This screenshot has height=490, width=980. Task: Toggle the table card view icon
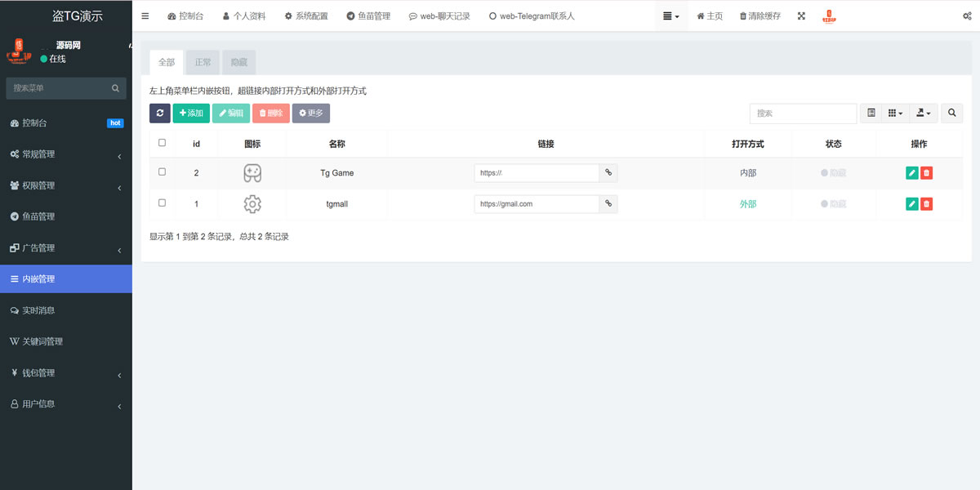pos(871,114)
